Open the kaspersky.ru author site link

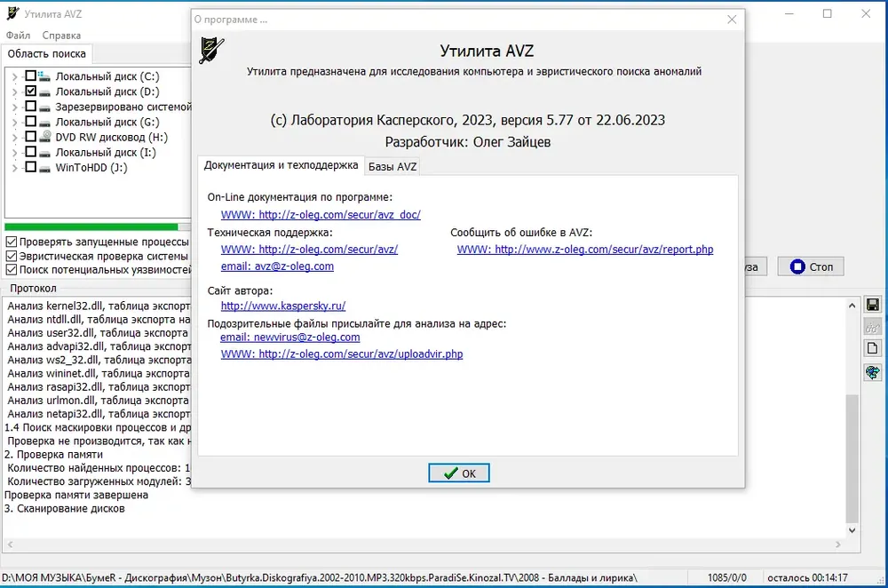283,306
